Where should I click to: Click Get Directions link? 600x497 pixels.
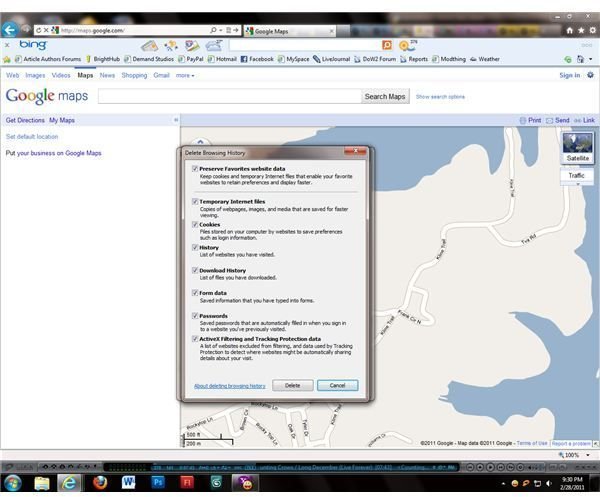[25, 120]
